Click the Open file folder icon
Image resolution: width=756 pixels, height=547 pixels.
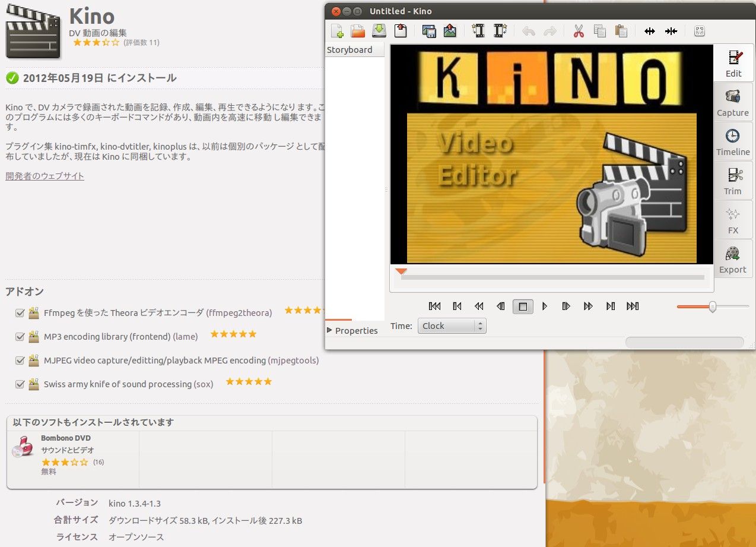click(x=357, y=31)
